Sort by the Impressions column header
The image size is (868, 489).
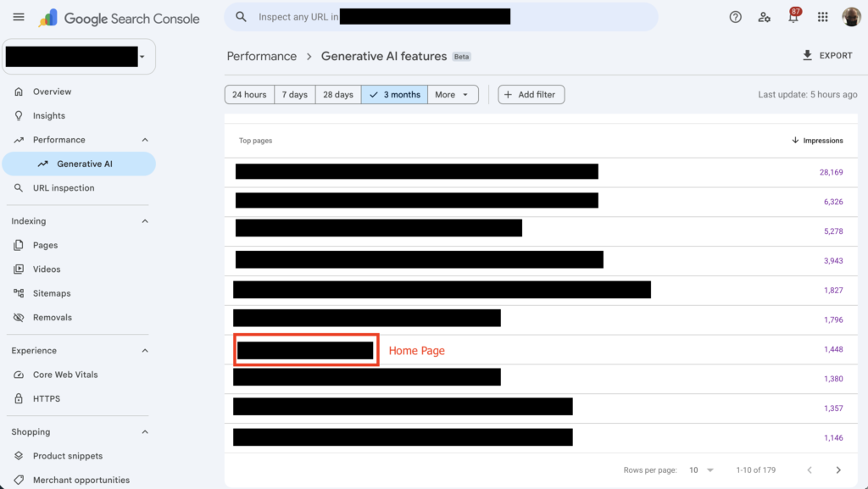(x=817, y=141)
